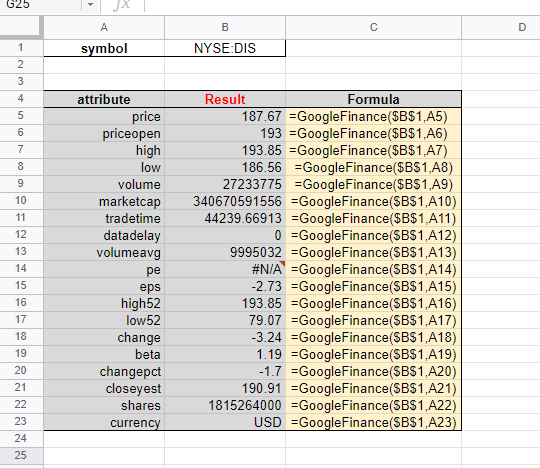Click the eps result -2.73
The width and height of the screenshot is (540, 468).
point(225,287)
